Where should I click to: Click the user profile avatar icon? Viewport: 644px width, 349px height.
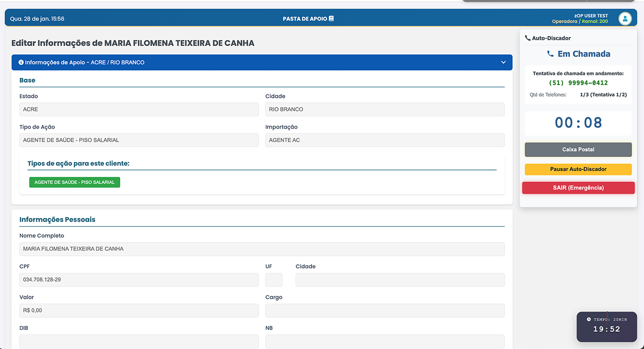click(x=625, y=19)
